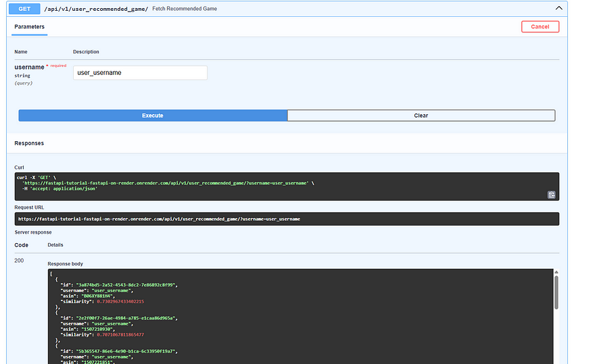595x364 pixels.
Task: Focus the username query input field
Action: point(140,72)
